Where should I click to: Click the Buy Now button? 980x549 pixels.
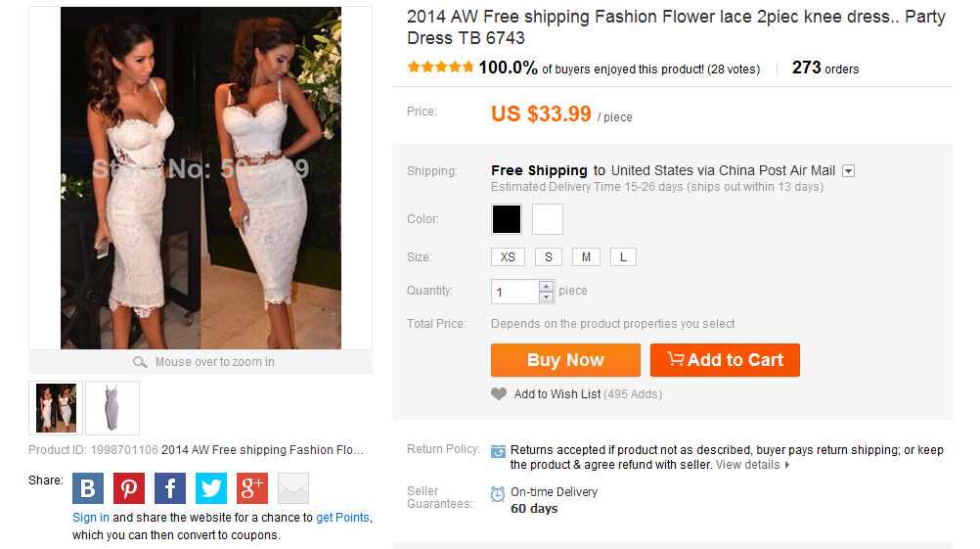[x=565, y=360]
